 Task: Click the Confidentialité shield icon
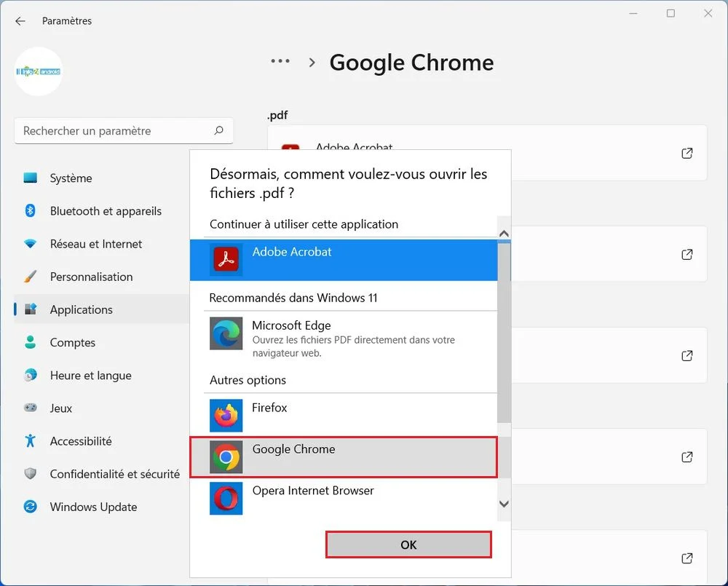pos(30,474)
